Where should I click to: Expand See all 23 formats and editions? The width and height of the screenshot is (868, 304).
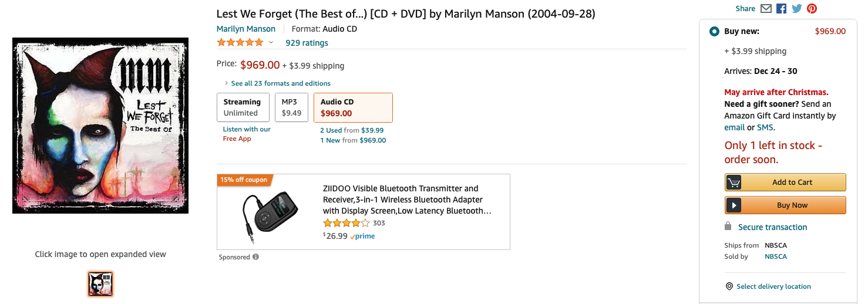(x=281, y=83)
